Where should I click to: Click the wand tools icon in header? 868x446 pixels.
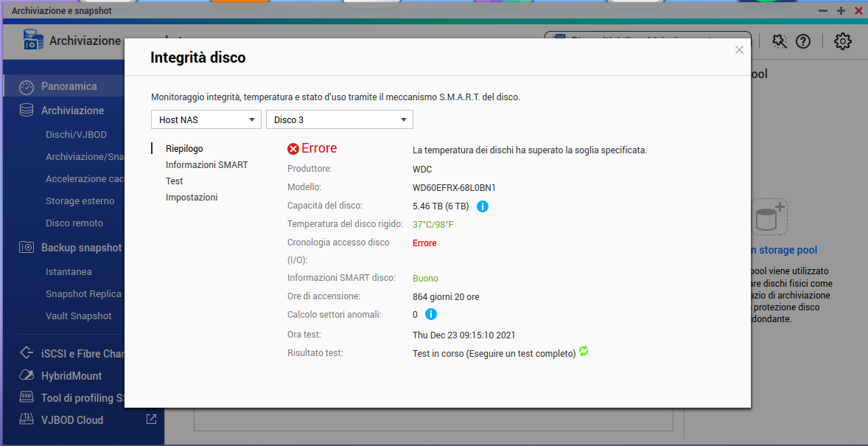point(780,41)
